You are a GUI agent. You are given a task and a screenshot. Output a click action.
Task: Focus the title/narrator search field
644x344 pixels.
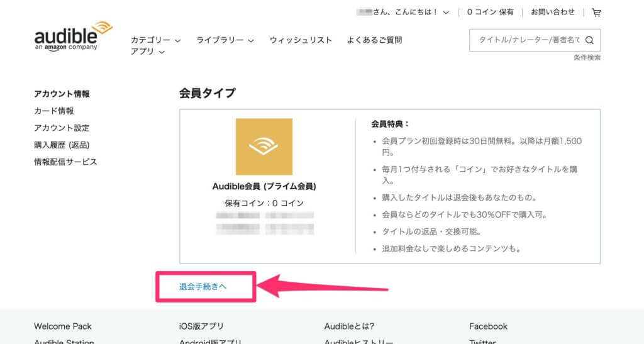point(527,40)
